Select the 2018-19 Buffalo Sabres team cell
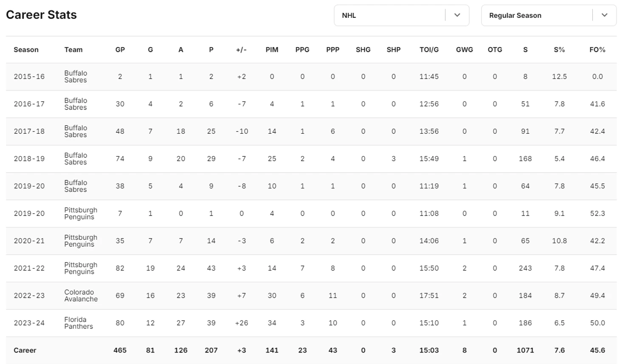This screenshot has height=364, width=620. pos(76,159)
